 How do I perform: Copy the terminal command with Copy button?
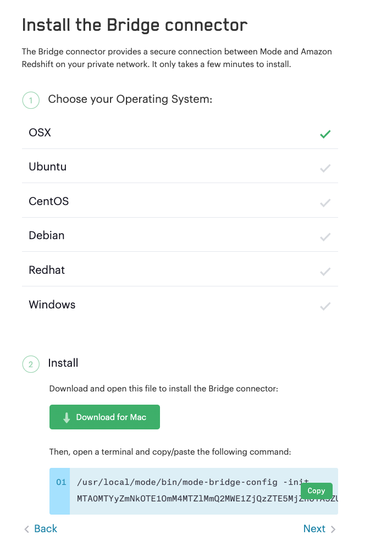pos(316,491)
